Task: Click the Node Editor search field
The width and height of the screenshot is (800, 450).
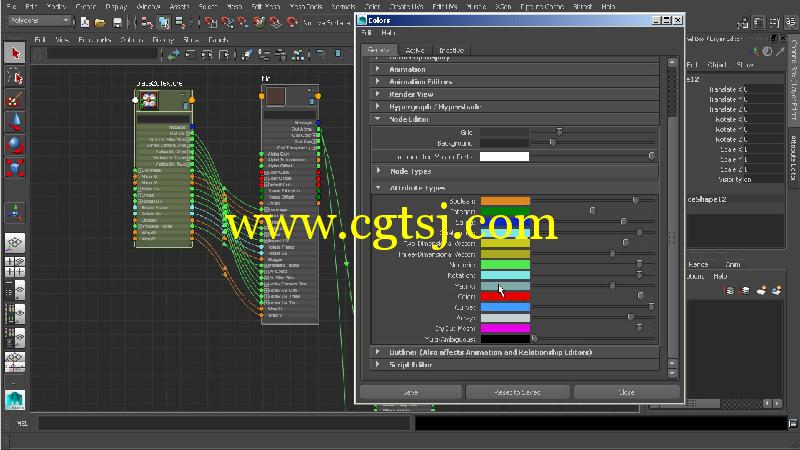Action: pos(103,54)
